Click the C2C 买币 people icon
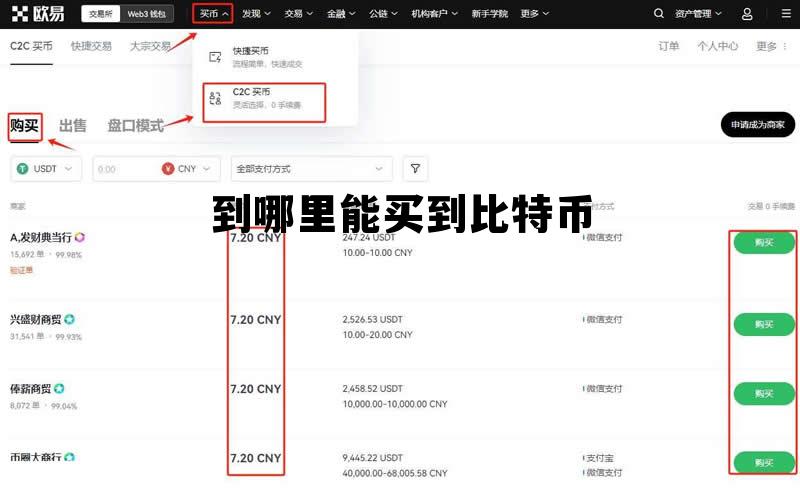The width and height of the screenshot is (800, 499). [215, 98]
